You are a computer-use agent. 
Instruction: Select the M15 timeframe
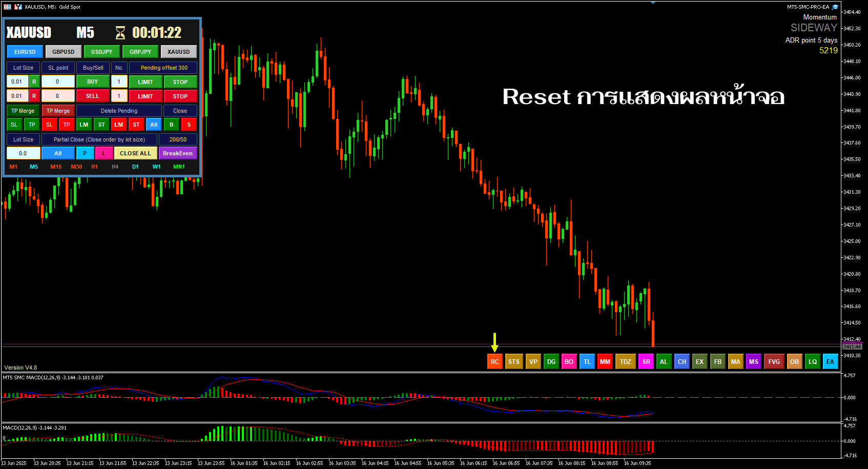pos(56,167)
